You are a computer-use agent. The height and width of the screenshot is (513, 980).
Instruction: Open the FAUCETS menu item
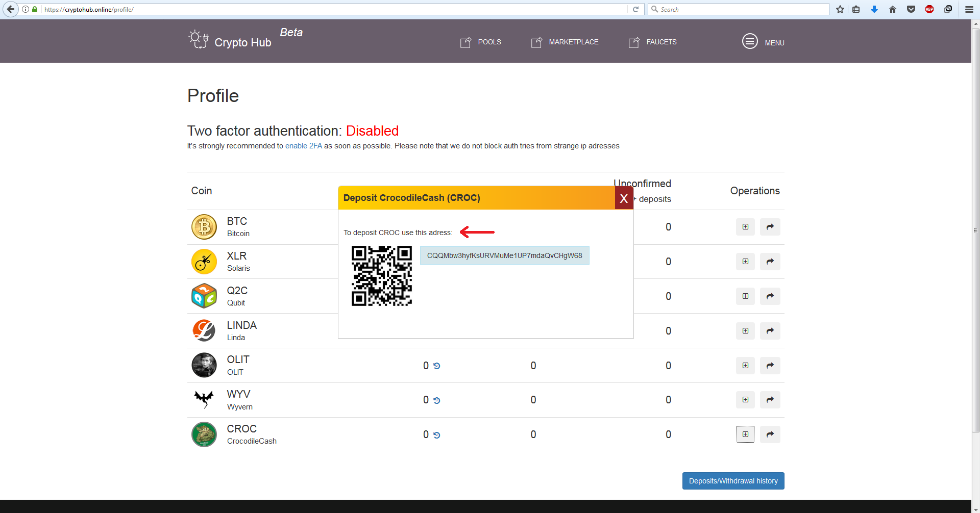[652, 42]
